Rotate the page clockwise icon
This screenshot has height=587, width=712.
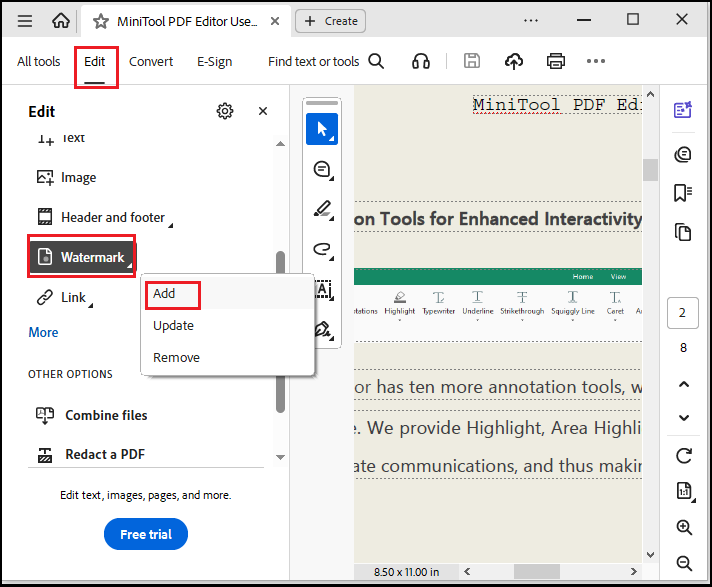[x=684, y=455]
